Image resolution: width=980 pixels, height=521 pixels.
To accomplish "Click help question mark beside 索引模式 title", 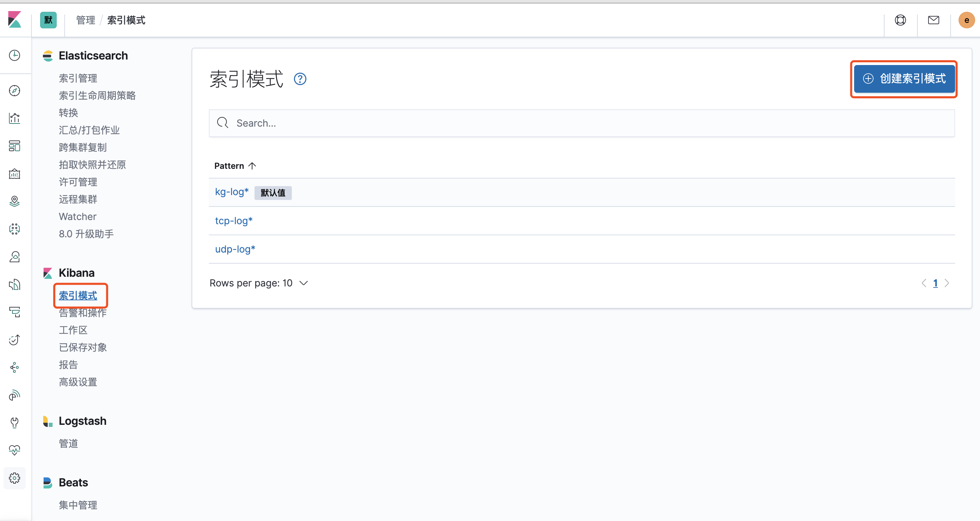I will (x=300, y=79).
